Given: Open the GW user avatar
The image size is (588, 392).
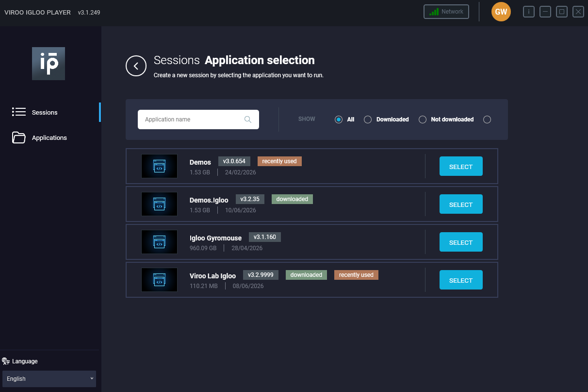Looking at the screenshot, I should [501, 12].
